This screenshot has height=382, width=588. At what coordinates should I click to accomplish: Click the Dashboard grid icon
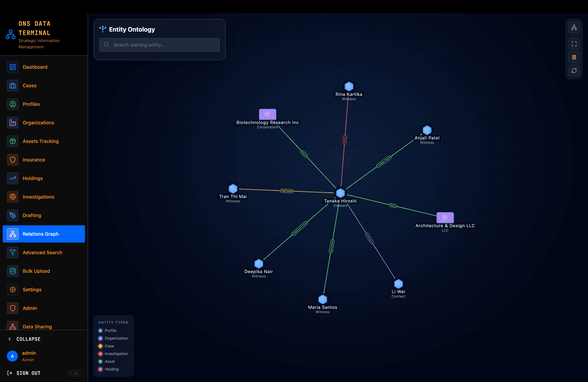click(x=13, y=67)
